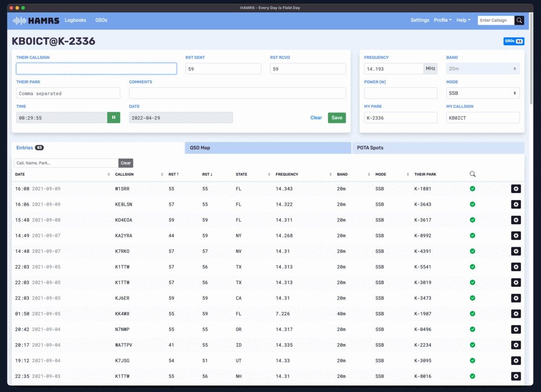Screen dimensions: 541x392
Task: Open the Mode dropdown showing SSB
Action: pos(483,93)
